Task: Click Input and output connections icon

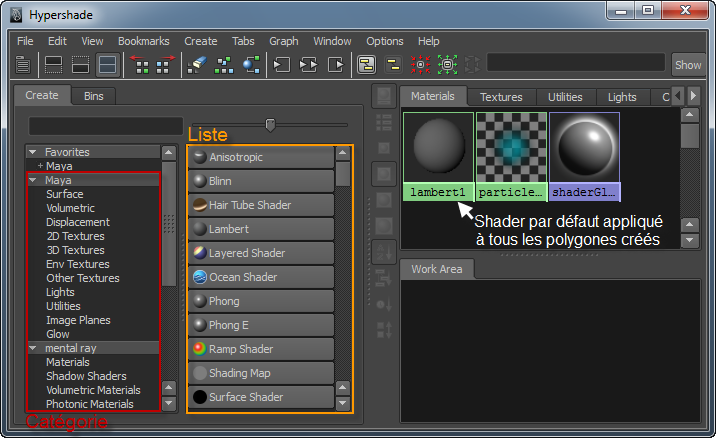Action: point(308,64)
